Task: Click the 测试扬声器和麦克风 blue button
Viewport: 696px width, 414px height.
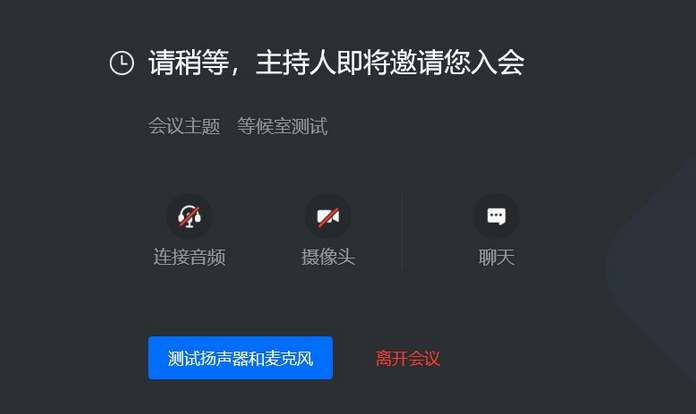Action: [240, 358]
